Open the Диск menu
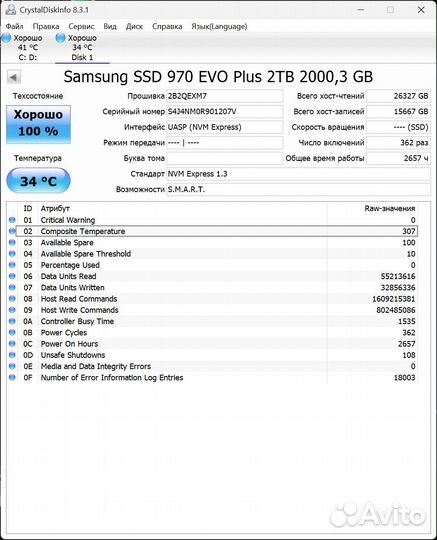Viewport: 437px width, 540px height. (134, 27)
